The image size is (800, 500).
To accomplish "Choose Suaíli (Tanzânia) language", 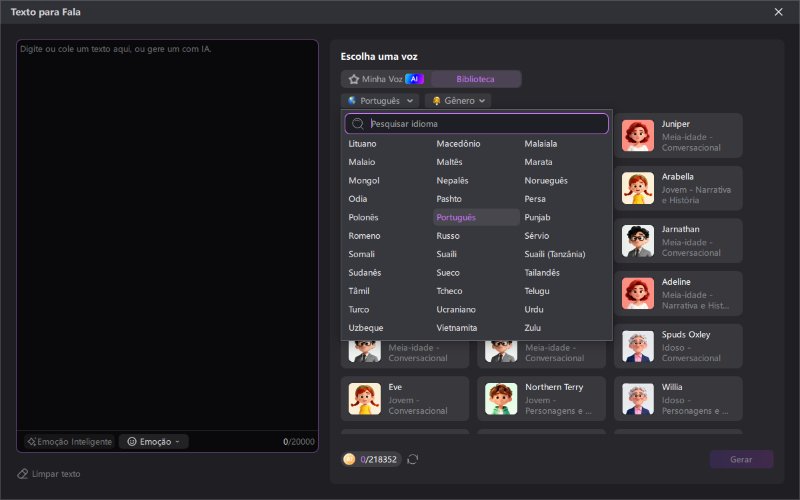I will pyautogui.click(x=555, y=254).
